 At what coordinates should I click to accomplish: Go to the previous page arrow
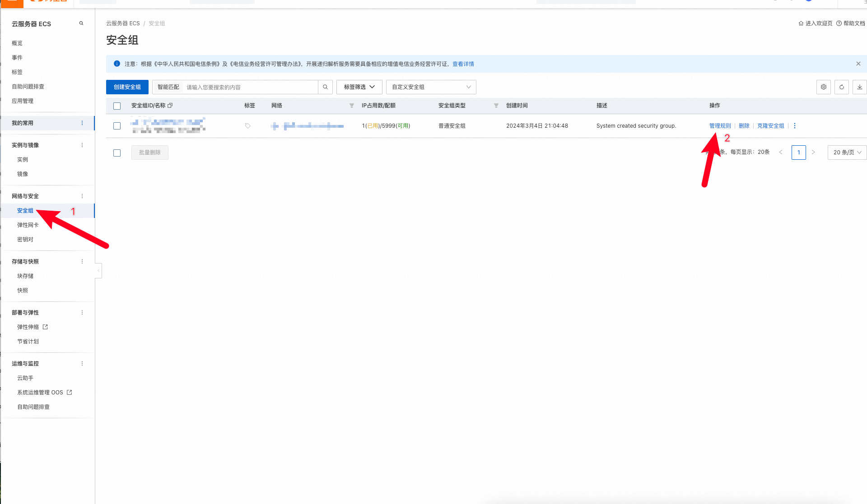[781, 153]
